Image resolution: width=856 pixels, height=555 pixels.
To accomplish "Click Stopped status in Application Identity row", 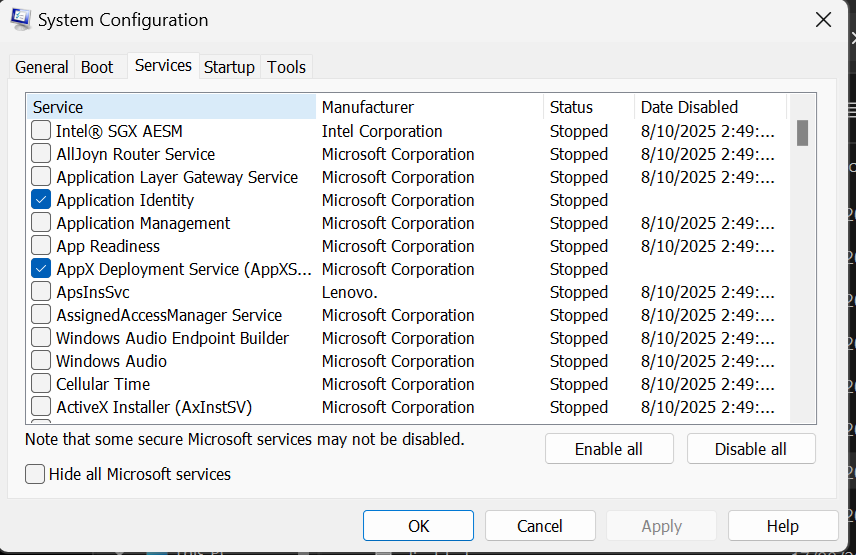I will pos(579,200).
